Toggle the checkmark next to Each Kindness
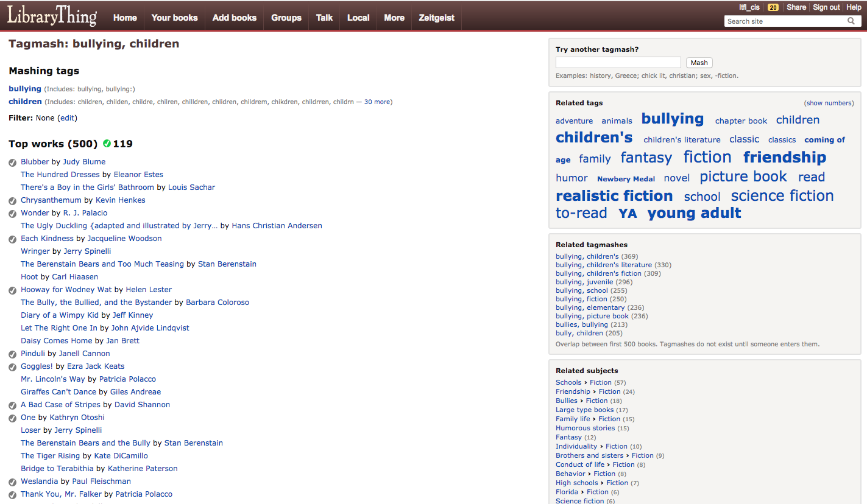The height and width of the screenshot is (504, 867). pos(13,239)
